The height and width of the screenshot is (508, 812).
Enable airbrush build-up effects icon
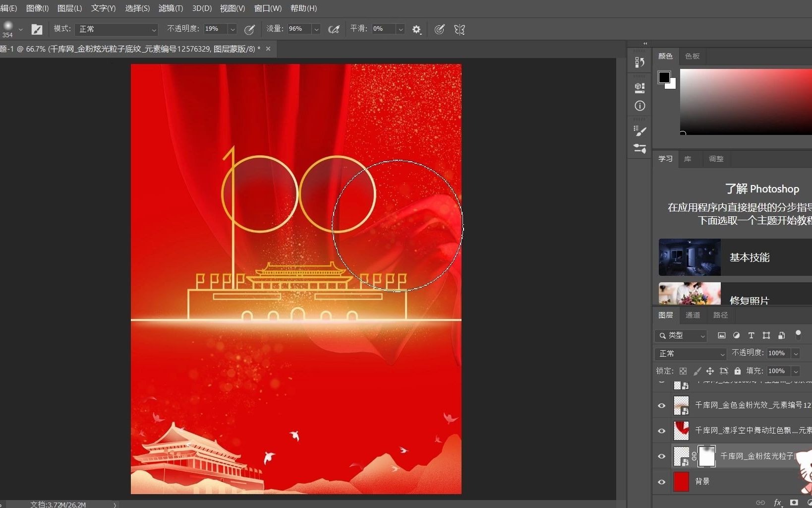click(334, 29)
